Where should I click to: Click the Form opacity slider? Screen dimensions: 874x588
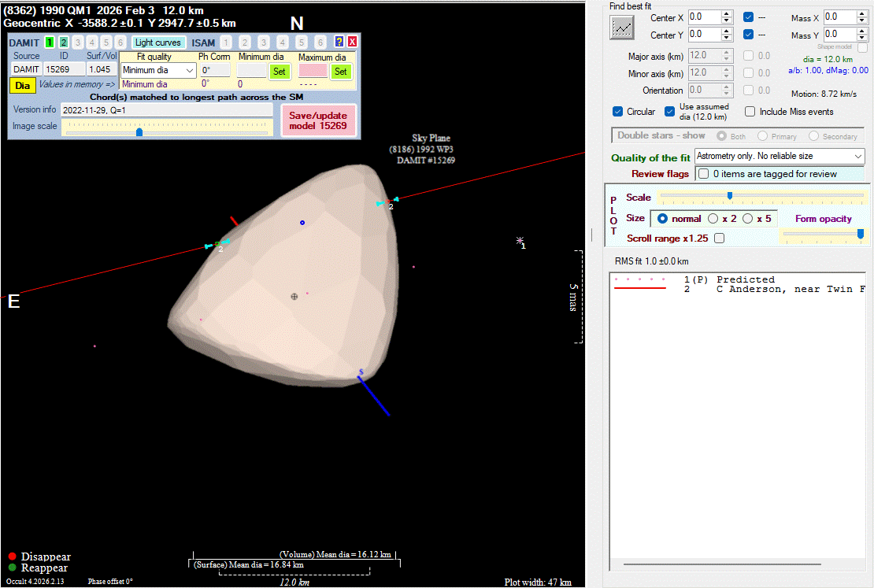tap(823, 234)
